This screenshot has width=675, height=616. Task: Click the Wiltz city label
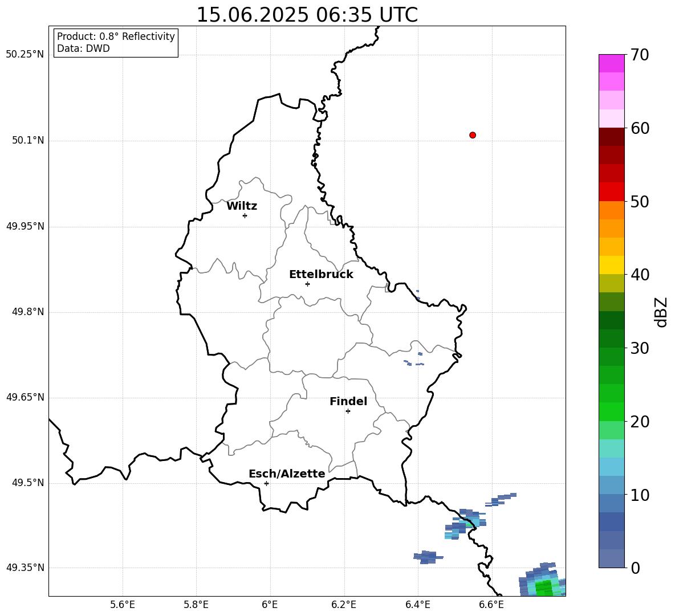click(242, 206)
